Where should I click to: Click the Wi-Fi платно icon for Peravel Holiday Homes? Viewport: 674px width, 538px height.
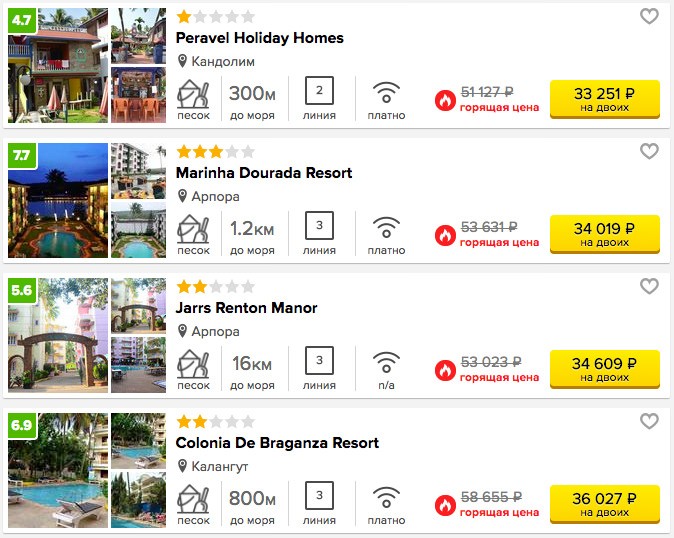click(386, 92)
